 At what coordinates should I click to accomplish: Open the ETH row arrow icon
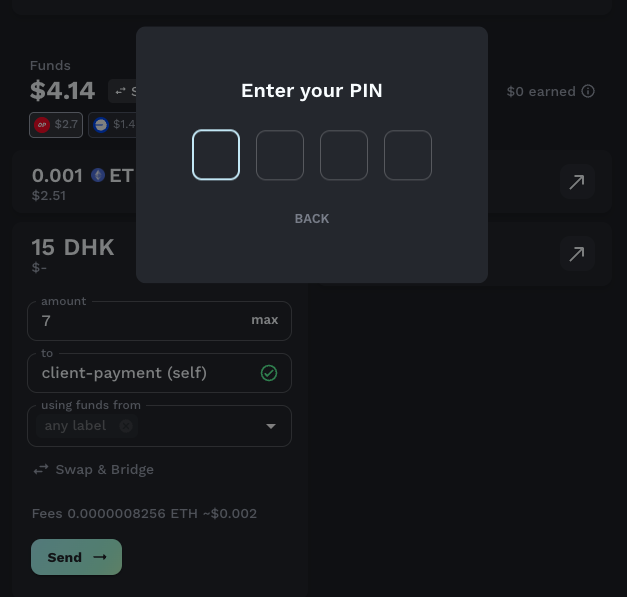(577, 182)
